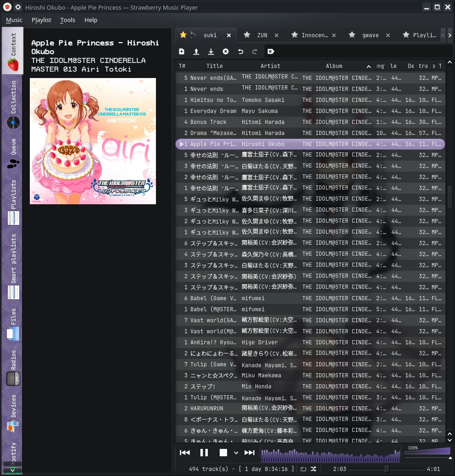Sort by Title column header

tap(215, 66)
